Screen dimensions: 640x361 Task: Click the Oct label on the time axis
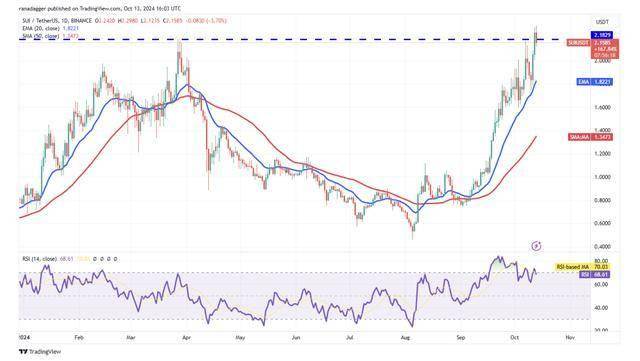click(x=515, y=338)
